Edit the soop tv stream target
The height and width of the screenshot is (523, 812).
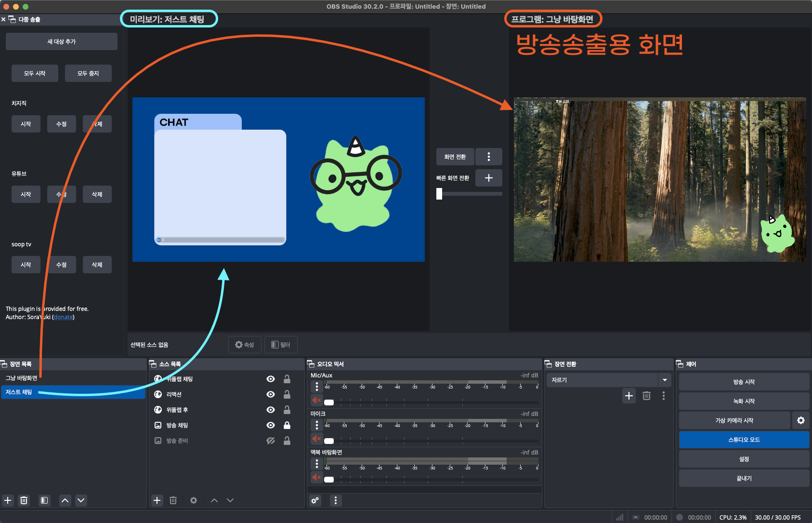[62, 265]
